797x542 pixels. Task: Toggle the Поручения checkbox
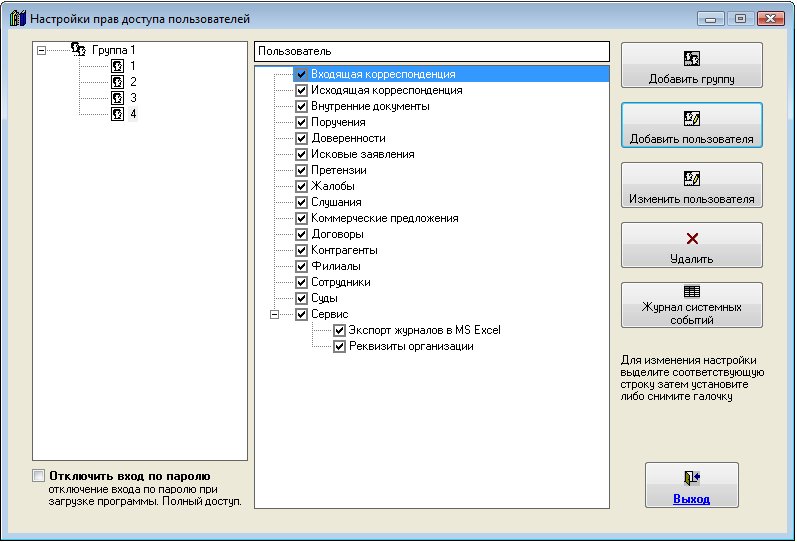301,123
